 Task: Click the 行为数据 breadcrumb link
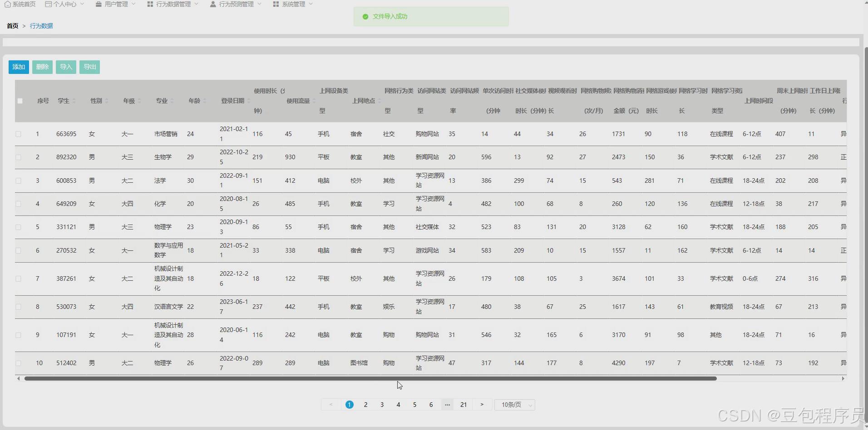(x=41, y=26)
